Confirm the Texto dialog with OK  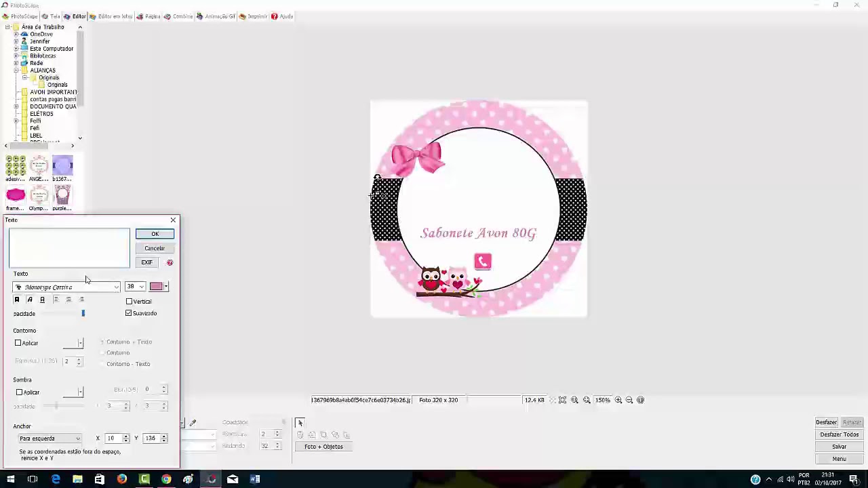pos(155,234)
